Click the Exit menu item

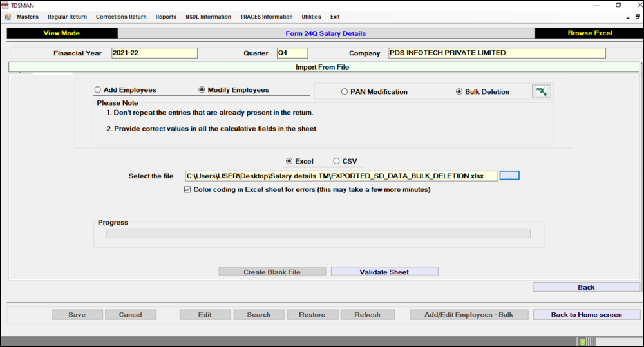[x=335, y=17]
